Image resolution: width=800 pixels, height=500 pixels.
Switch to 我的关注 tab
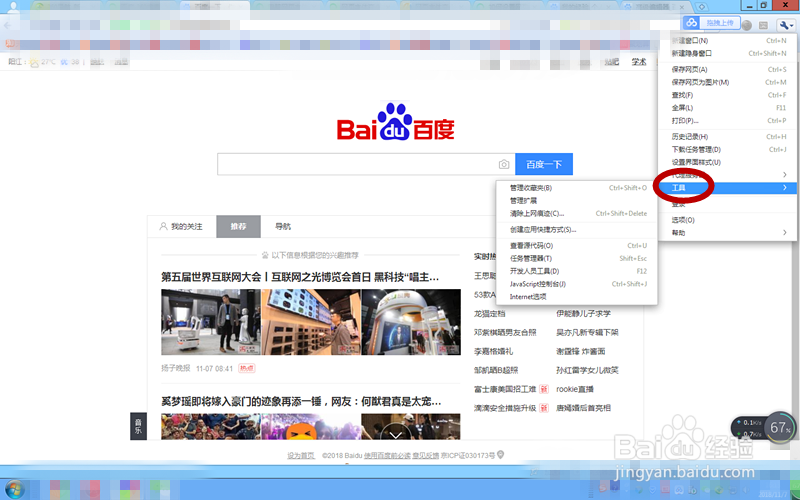click(x=181, y=227)
